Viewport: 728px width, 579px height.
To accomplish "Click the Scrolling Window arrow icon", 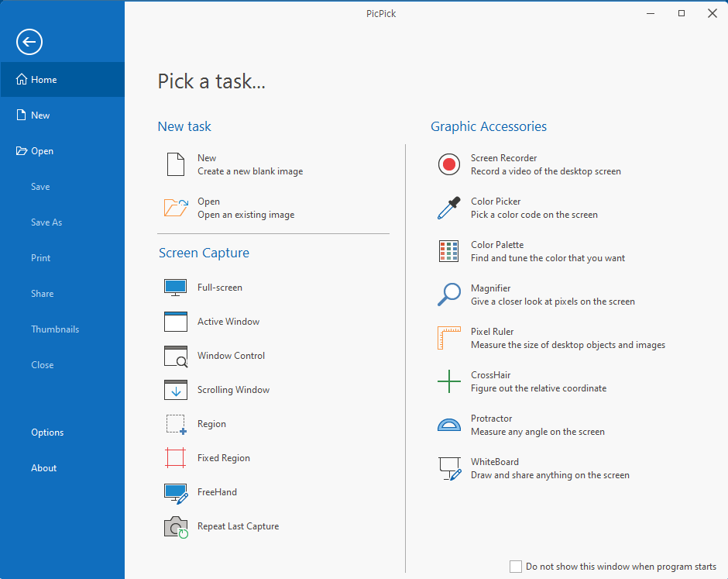I will (176, 390).
